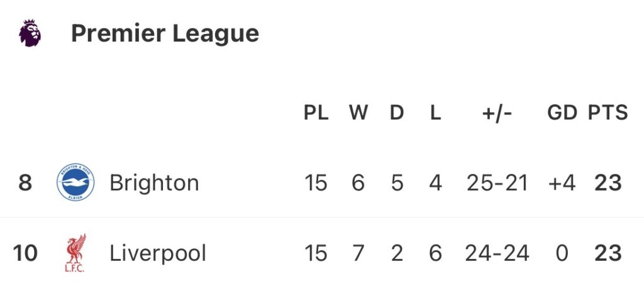644x293 pixels.
Task: Sort by the PL column header
Action: (316, 113)
